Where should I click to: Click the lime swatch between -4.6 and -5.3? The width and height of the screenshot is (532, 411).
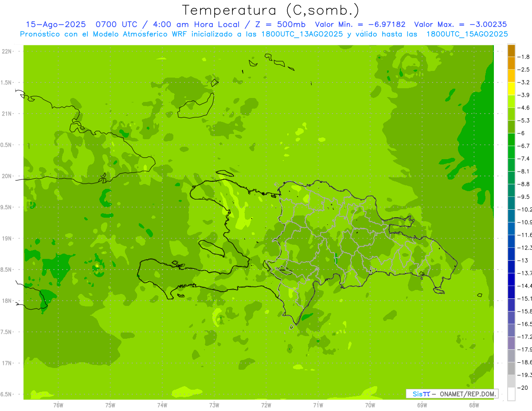tap(512, 114)
